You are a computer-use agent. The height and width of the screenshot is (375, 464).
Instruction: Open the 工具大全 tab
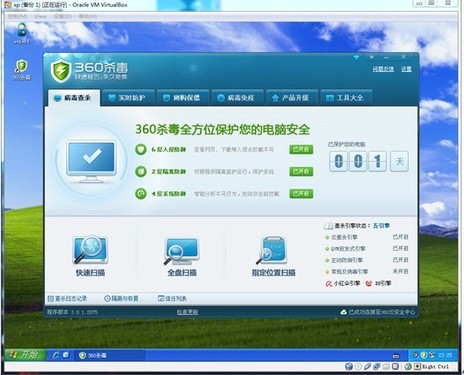click(346, 98)
